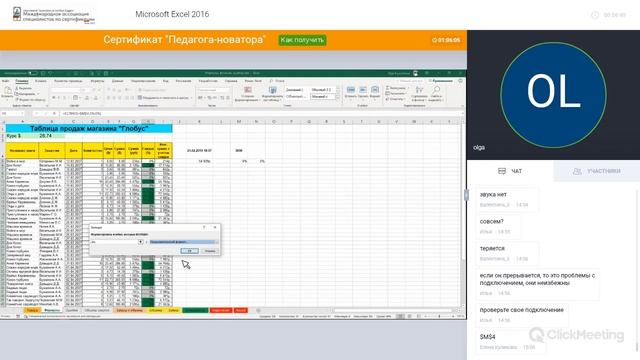Image resolution: width=640 pixels, height=360 pixels.
Task: Click the value input field in dialog
Action: click(115, 242)
